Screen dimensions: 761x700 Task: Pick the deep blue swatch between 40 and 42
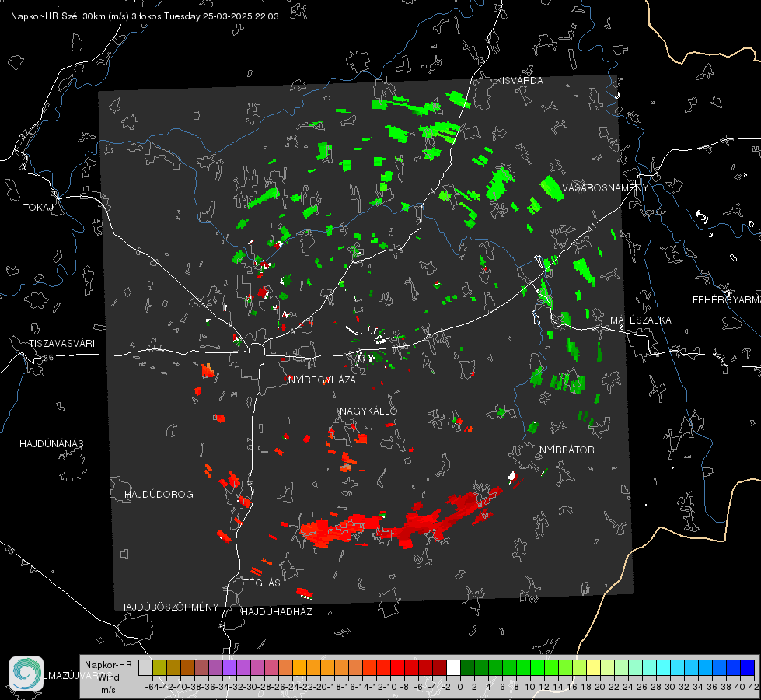point(748,667)
